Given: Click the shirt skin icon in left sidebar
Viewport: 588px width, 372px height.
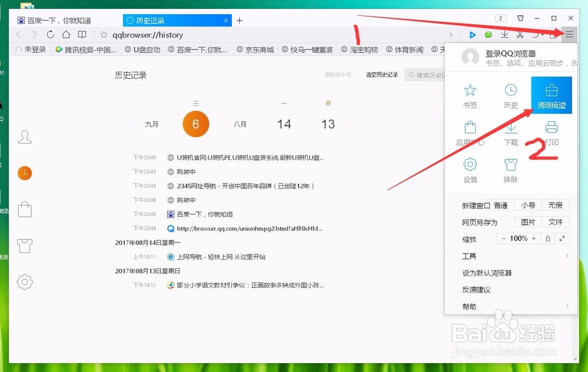Looking at the screenshot, I should click(x=24, y=245).
